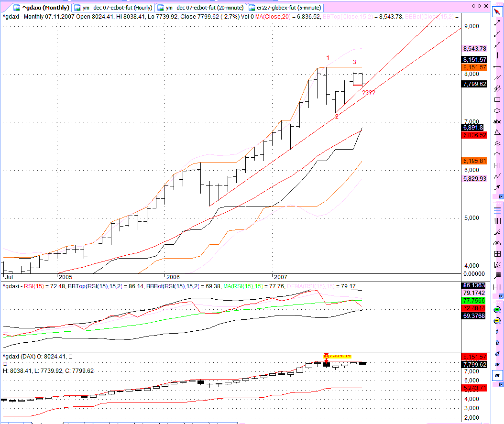This screenshot has height=424, width=504.
Task: Select the arrow pointer tool
Action: click(497, 12)
